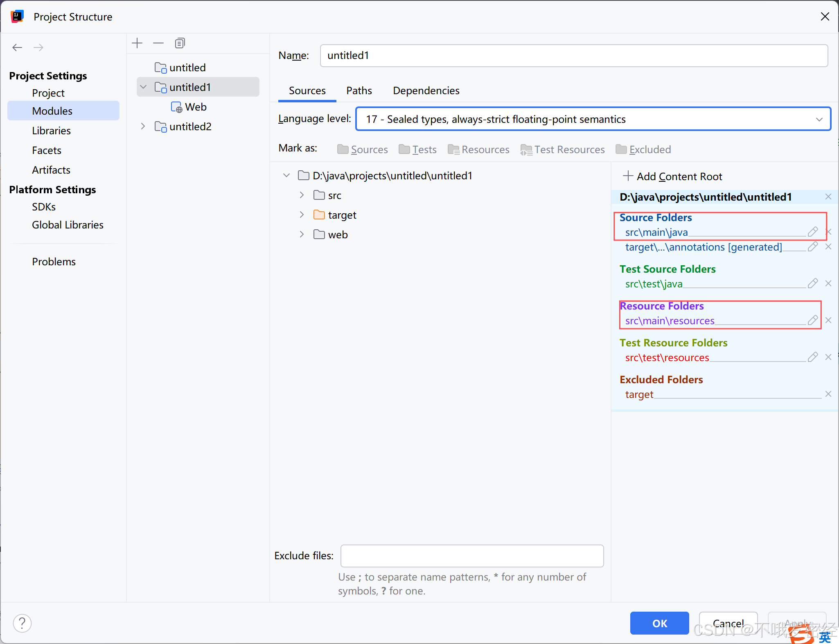Mark selected folder as Excluded

(643, 149)
